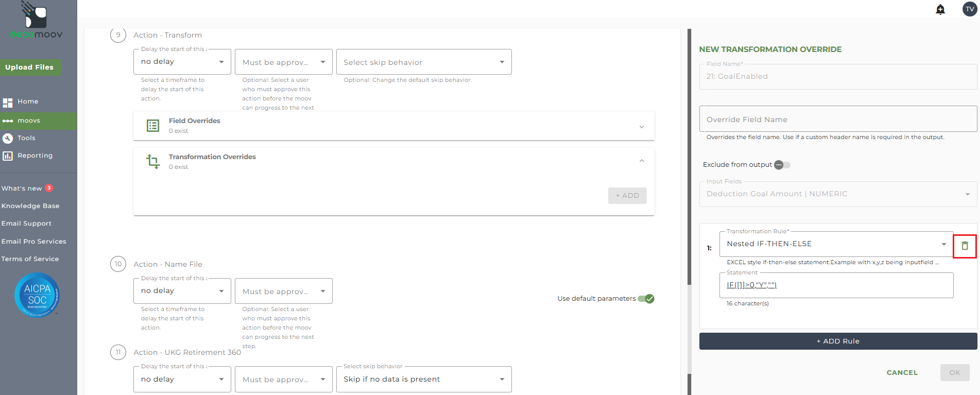
Task: Click the Override Field Name input
Action: [x=837, y=119]
